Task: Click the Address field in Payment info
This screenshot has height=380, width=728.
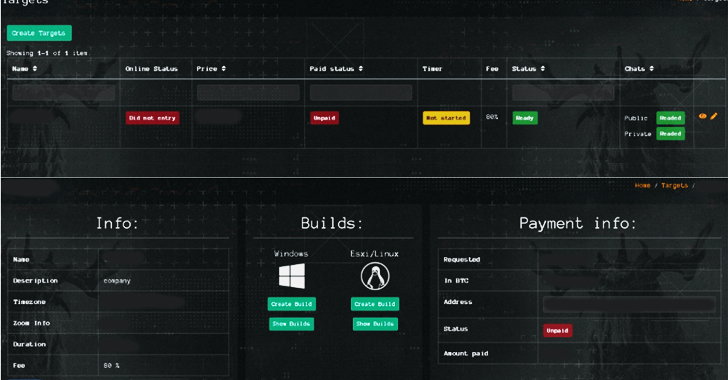Action: coord(629,304)
